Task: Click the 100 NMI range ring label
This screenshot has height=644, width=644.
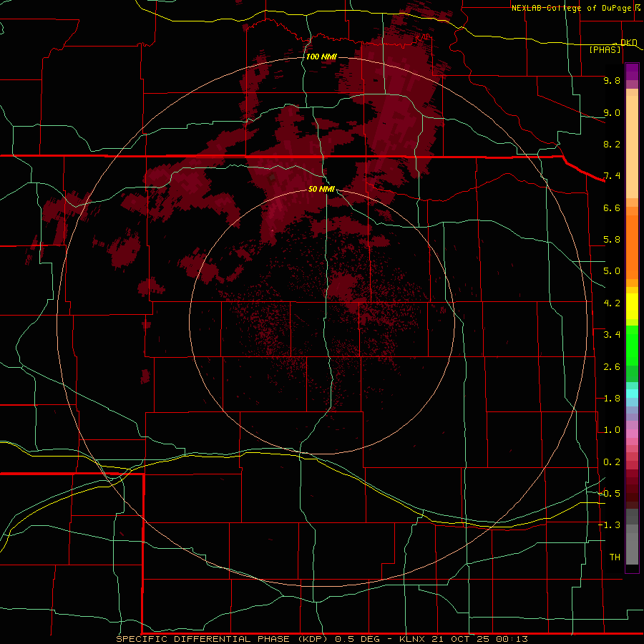Action: coord(321,57)
